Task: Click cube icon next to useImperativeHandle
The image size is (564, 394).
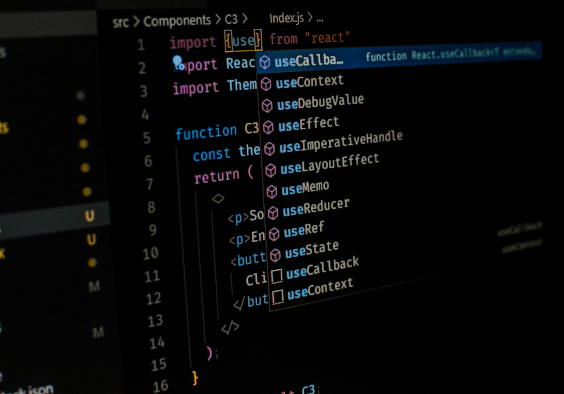Action: [269, 149]
